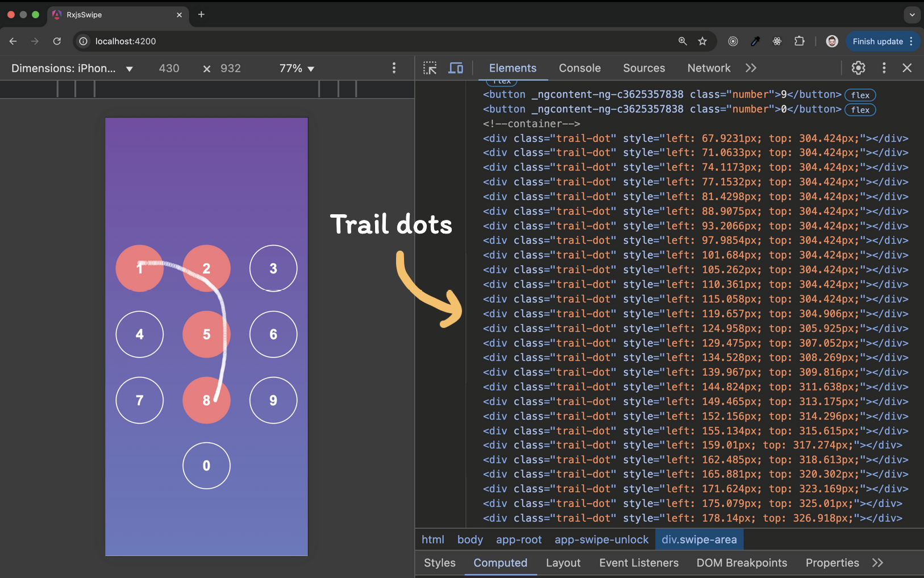Switch to the Elements panel
924x578 pixels.
[513, 68]
